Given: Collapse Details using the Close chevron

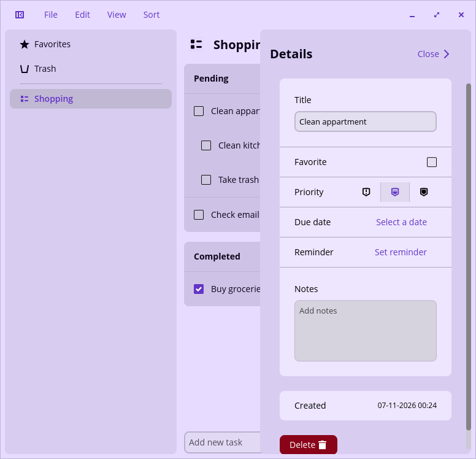Looking at the screenshot, I should click(x=447, y=54).
